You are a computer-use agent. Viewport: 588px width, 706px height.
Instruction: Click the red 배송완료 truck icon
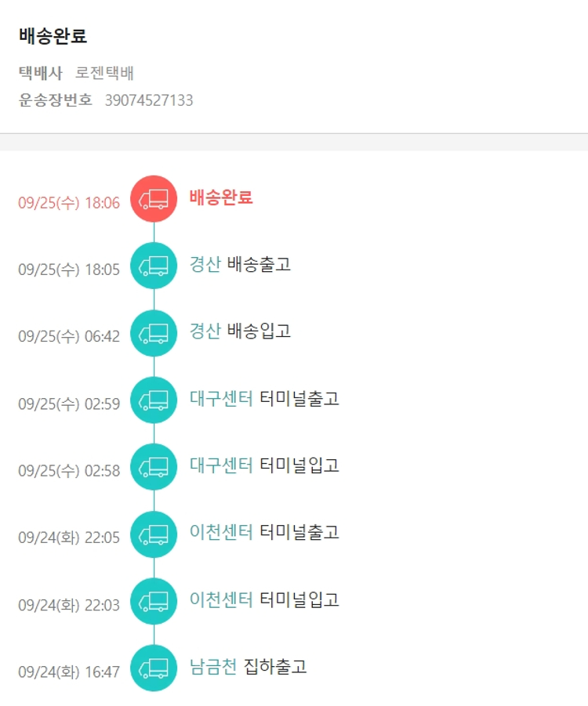[154, 199]
